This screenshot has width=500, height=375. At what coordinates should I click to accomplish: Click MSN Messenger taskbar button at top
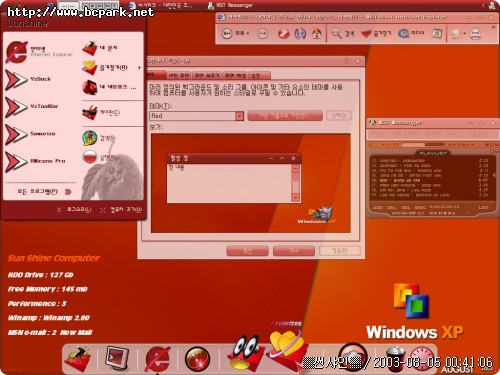230,5
